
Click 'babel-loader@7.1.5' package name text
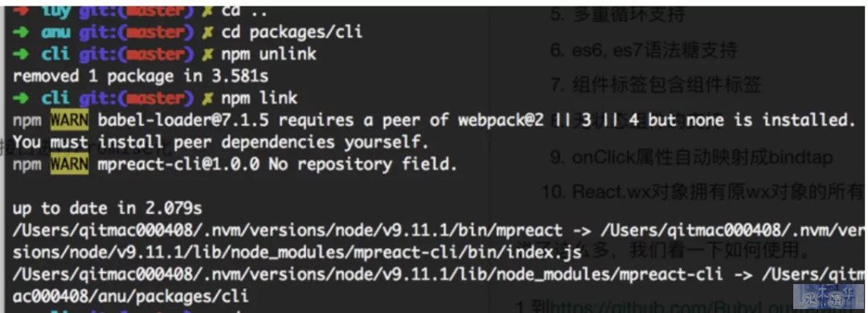[x=178, y=120]
